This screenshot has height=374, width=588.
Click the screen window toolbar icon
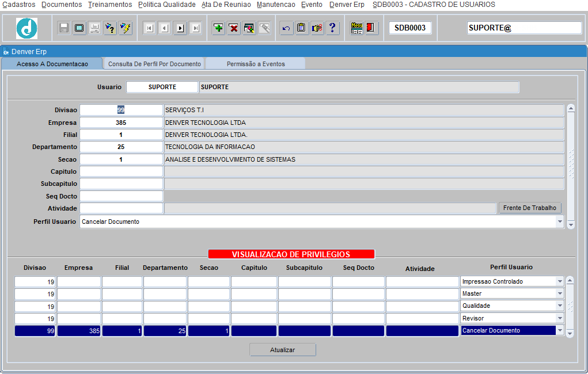coord(79,28)
